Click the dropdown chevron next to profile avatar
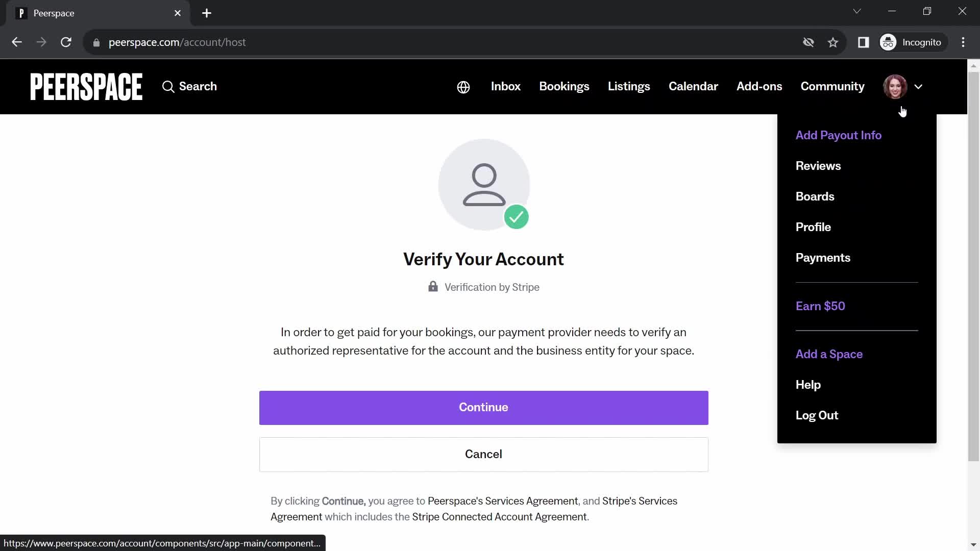Screen dimensions: 980x551 (x=919, y=86)
